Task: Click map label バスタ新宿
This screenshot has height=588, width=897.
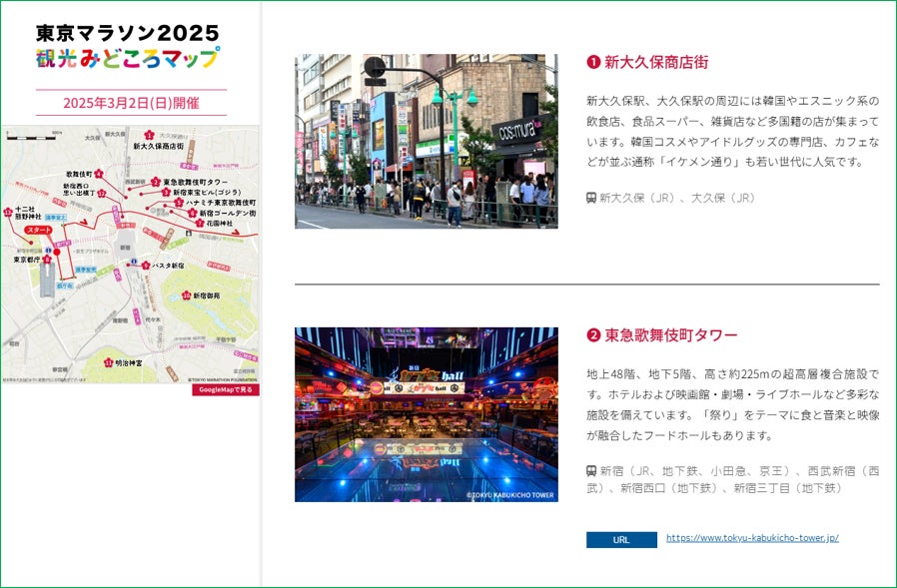Action: coord(168,266)
